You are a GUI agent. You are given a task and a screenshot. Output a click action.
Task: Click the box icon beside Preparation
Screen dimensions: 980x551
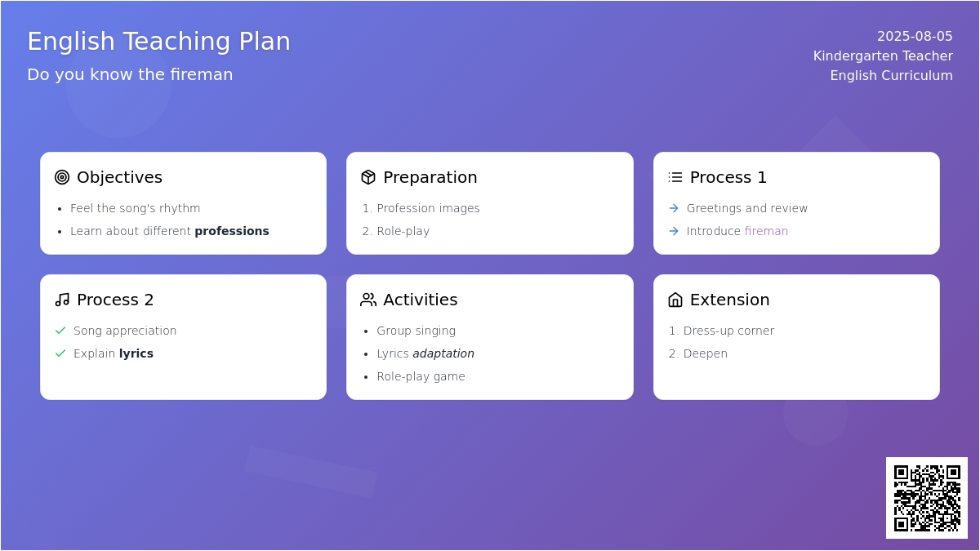coord(368,177)
